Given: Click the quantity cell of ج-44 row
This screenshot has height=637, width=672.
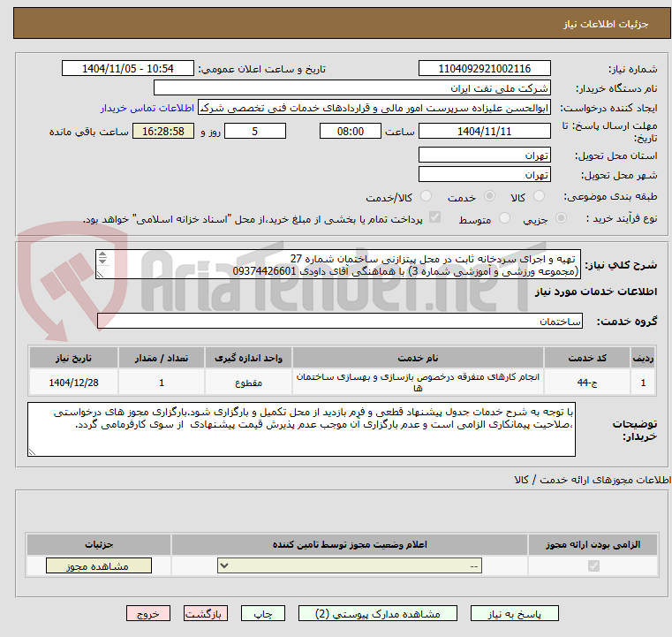Looking at the screenshot, I should 161,383.
